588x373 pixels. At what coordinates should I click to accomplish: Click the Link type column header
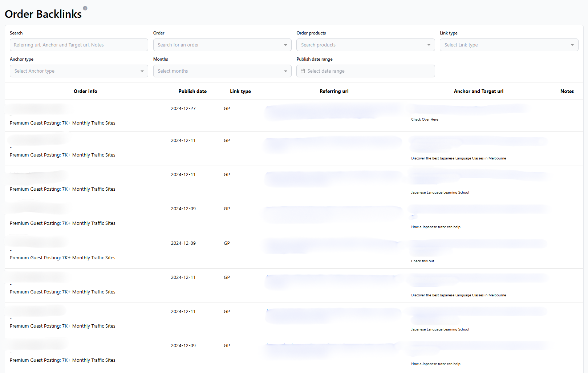point(240,92)
